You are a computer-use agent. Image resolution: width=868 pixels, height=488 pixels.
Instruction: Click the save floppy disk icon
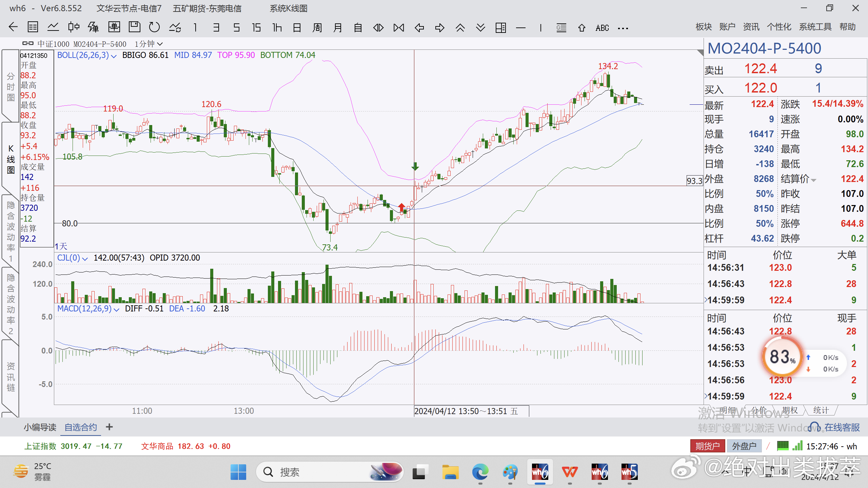coord(134,27)
